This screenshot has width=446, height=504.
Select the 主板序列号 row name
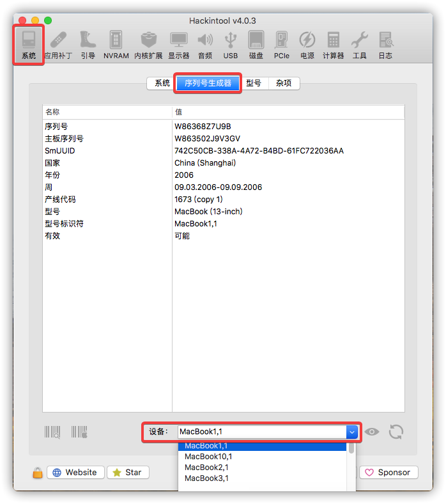[64, 139]
